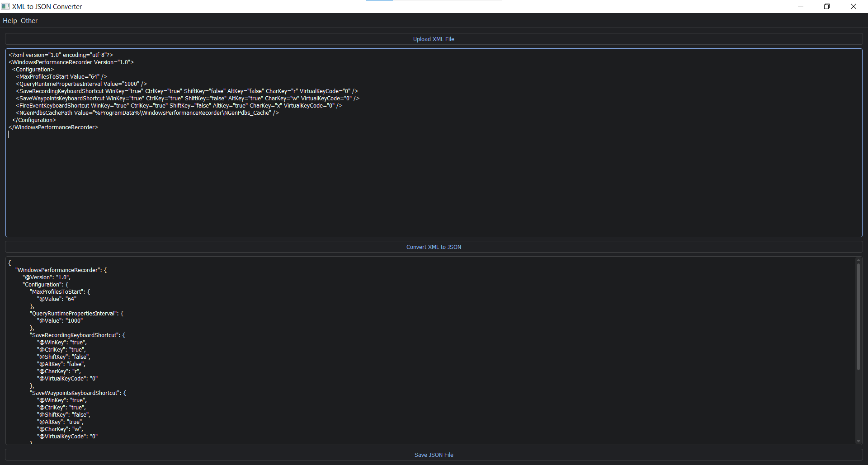Click the SaveWaypointsKeyboardShortcut XML line
The width and height of the screenshot is (868, 465).
(188, 99)
